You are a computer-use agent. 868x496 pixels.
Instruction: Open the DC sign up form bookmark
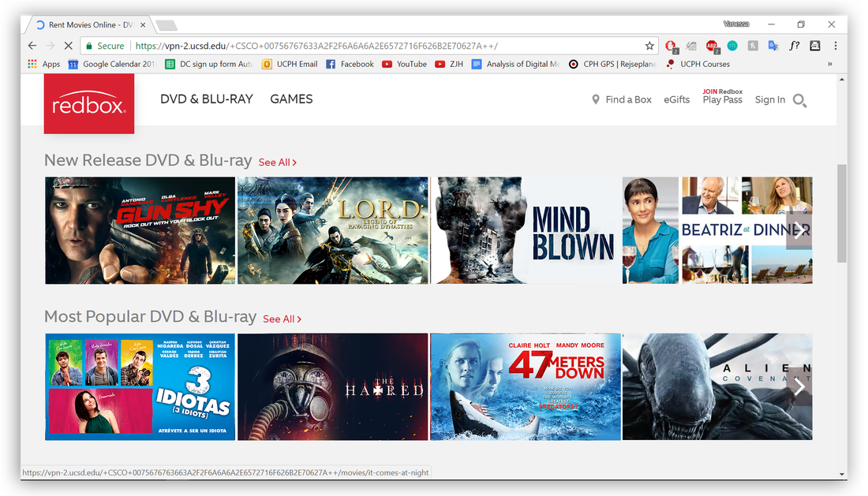pyautogui.click(x=208, y=64)
